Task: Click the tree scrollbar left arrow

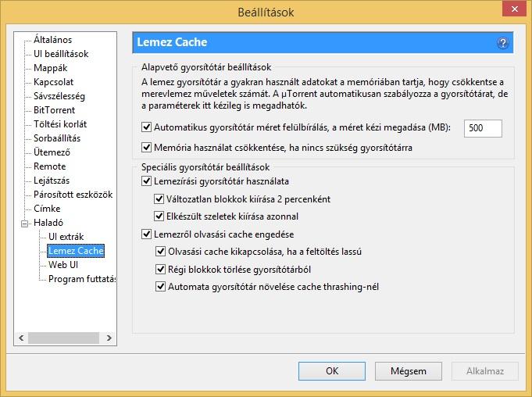Action: pyautogui.click(x=21, y=338)
